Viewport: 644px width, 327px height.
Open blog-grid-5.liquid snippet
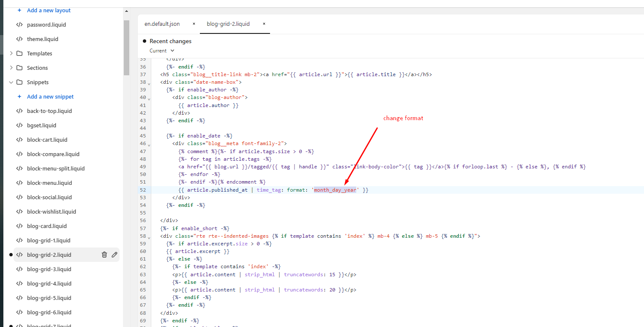pyautogui.click(x=49, y=298)
